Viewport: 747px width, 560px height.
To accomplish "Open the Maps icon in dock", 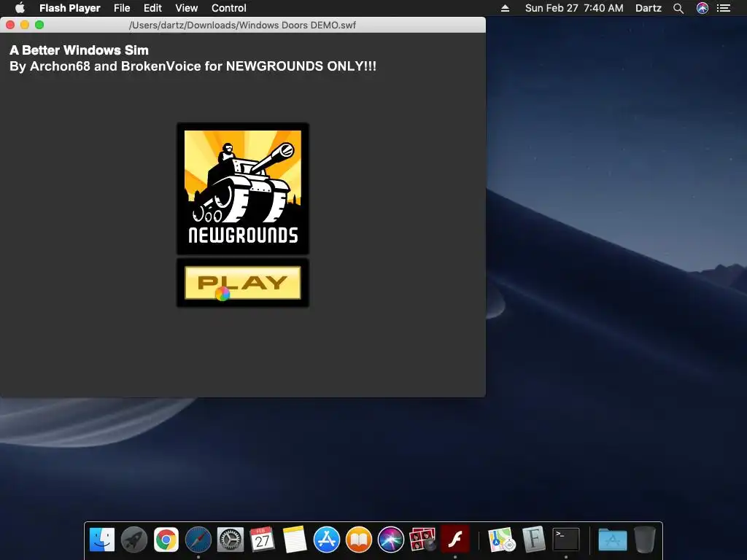I will tap(502, 540).
